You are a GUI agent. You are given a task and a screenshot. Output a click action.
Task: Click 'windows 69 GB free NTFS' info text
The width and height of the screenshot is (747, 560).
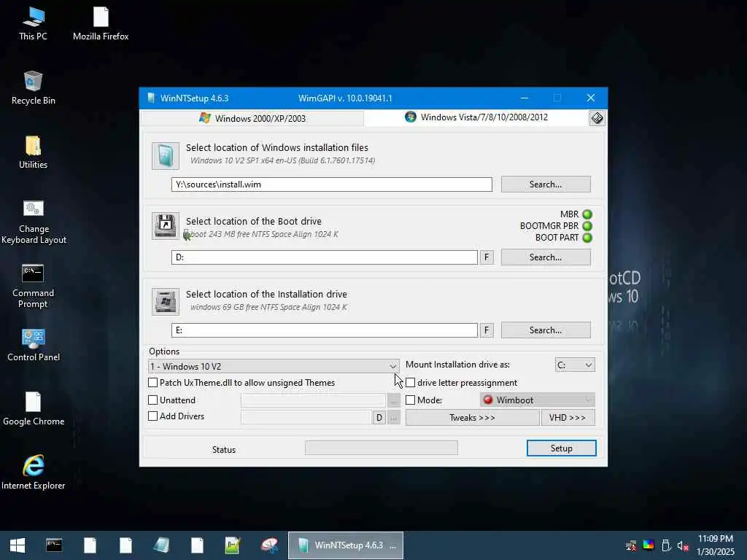pos(268,307)
